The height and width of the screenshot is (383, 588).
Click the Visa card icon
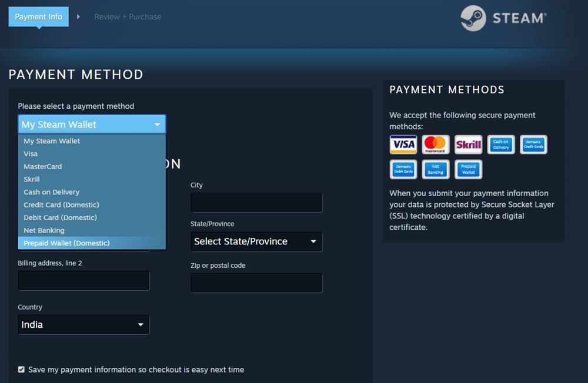(403, 145)
